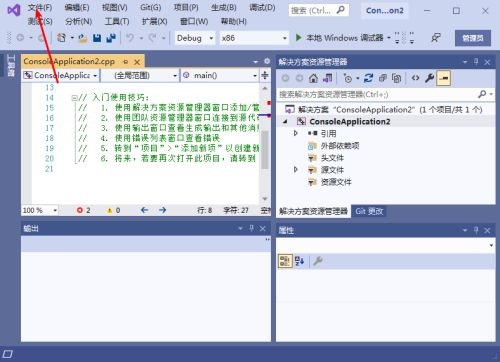Collapse the ConsoleApplication2 project node
Screen dimensions: 500x362
pyautogui.click(x=285, y=122)
